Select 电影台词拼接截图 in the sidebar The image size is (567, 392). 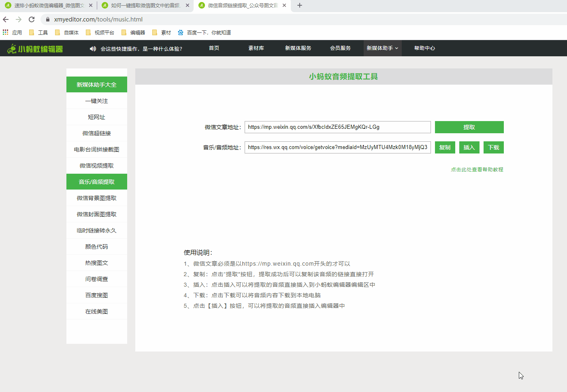point(96,149)
